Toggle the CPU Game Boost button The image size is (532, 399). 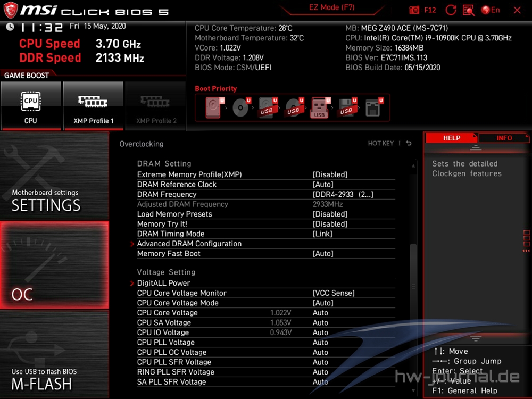(x=31, y=106)
